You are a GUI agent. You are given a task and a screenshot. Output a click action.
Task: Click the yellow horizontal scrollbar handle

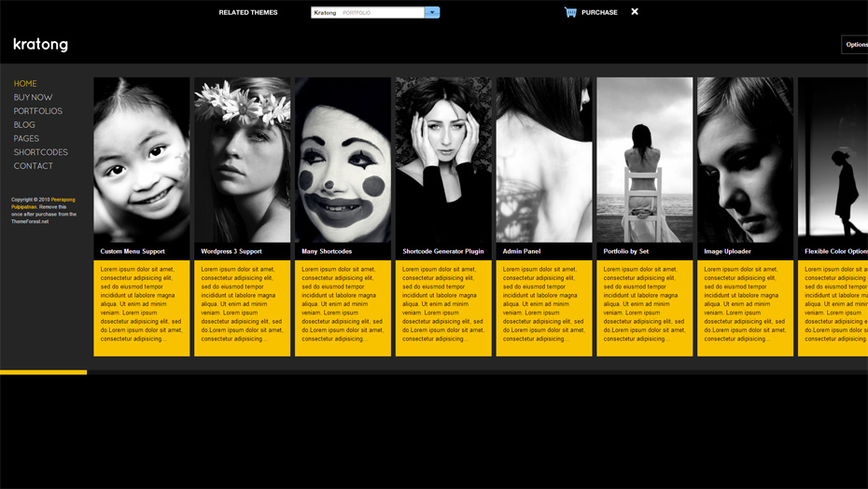tap(43, 372)
